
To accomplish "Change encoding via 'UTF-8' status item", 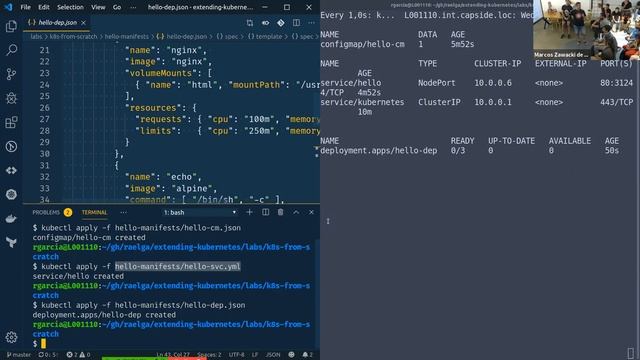I will 236,355.
